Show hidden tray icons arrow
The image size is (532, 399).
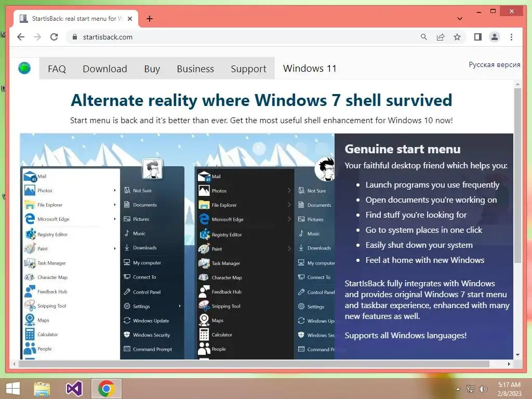click(458, 389)
